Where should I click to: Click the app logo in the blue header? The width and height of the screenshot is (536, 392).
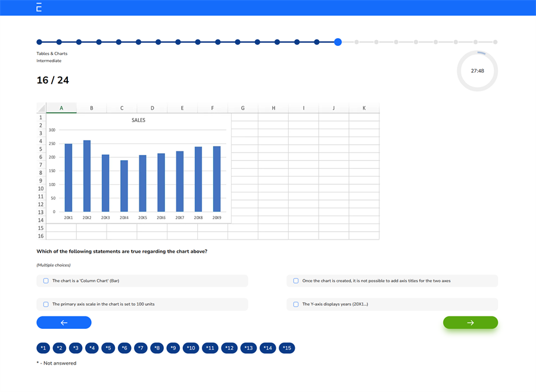(38, 8)
